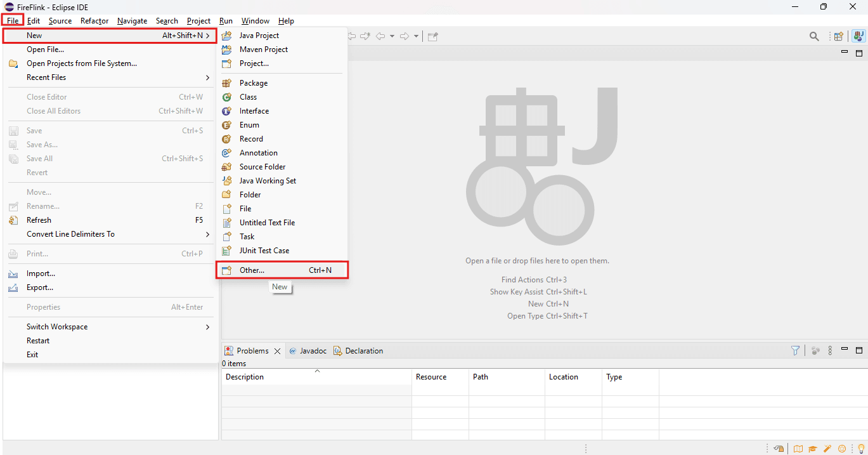This screenshot has height=455, width=868.
Task: Close the Problems tab
Action: (277, 351)
